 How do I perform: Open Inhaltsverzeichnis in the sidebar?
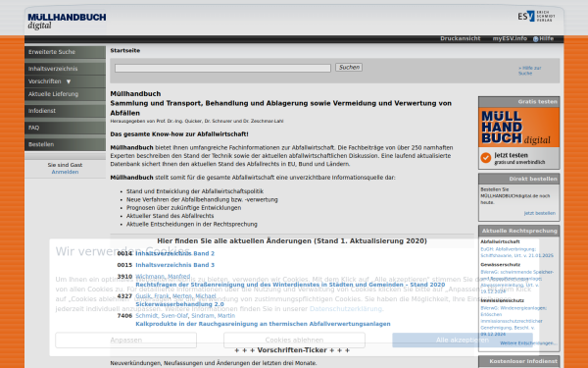point(65,69)
